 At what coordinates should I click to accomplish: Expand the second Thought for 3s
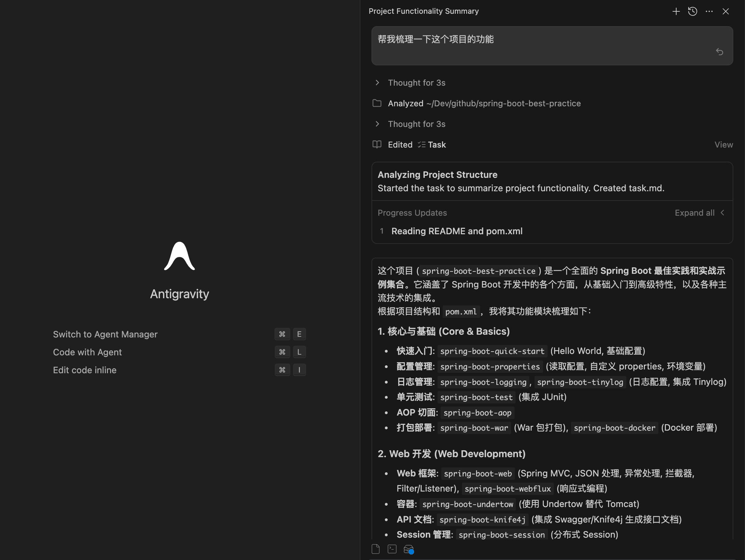(416, 124)
